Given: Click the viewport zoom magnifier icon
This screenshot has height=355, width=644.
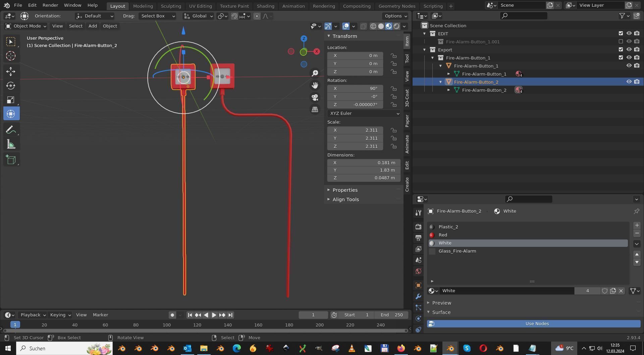Looking at the screenshot, I should pos(315,73).
